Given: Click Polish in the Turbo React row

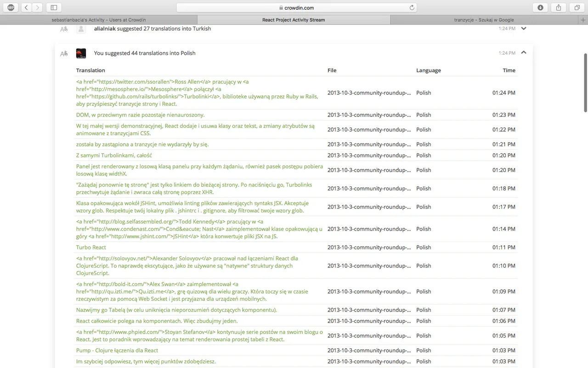Looking at the screenshot, I should pyautogui.click(x=424, y=247).
